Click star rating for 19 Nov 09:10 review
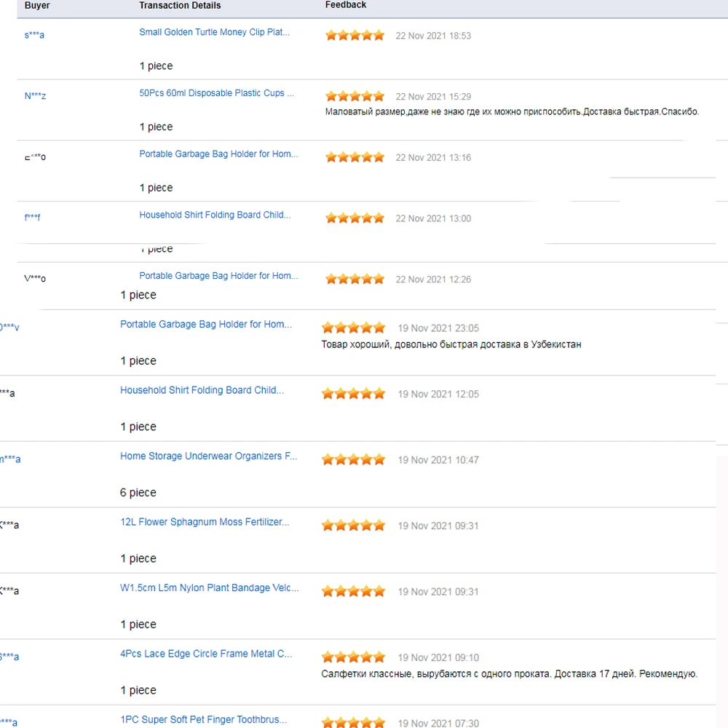This screenshot has width=728, height=728. (x=353, y=657)
